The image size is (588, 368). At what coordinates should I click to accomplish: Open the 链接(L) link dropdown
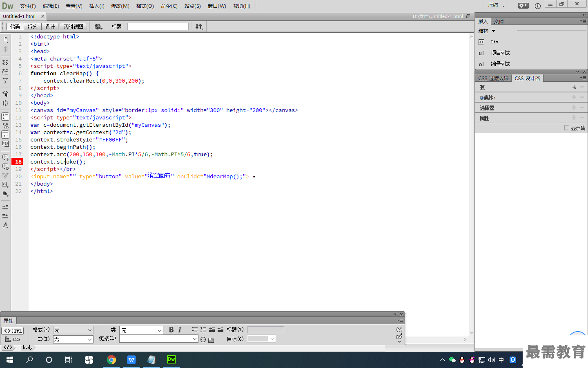click(x=195, y=339)
